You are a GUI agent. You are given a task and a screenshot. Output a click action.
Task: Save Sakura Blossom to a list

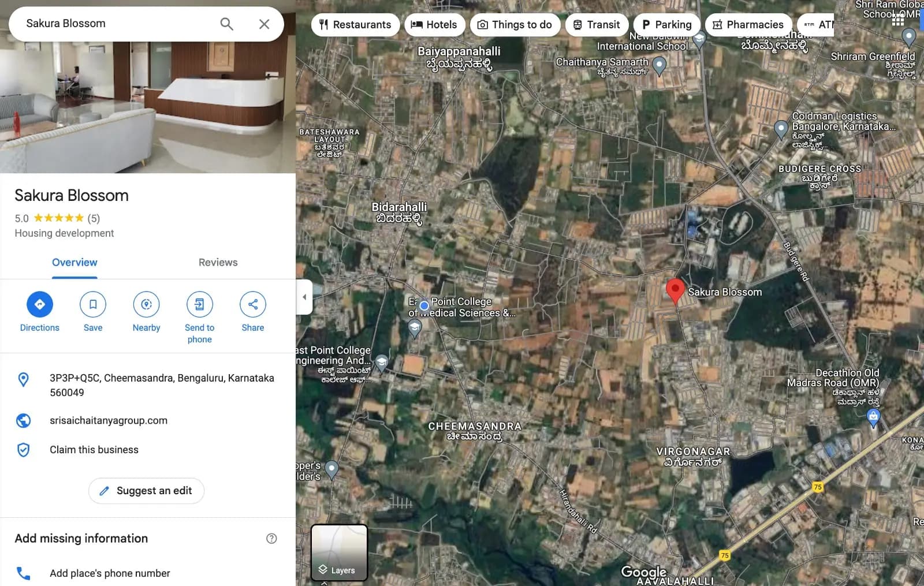[93, 312]
